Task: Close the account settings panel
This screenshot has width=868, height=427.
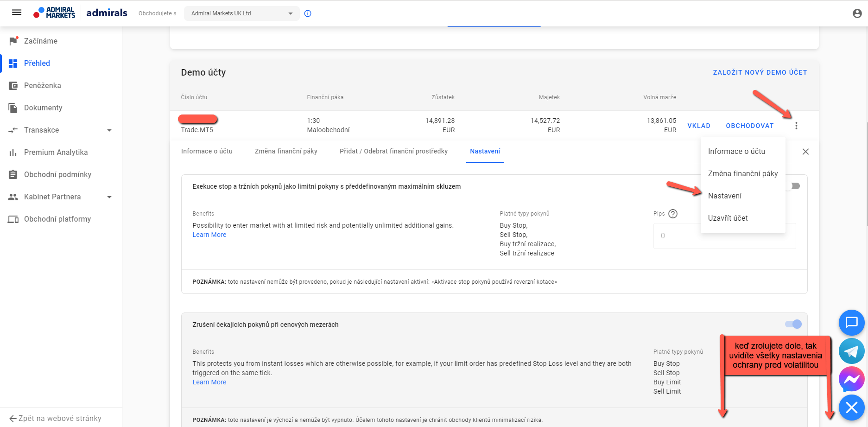Action: (805, 152)
